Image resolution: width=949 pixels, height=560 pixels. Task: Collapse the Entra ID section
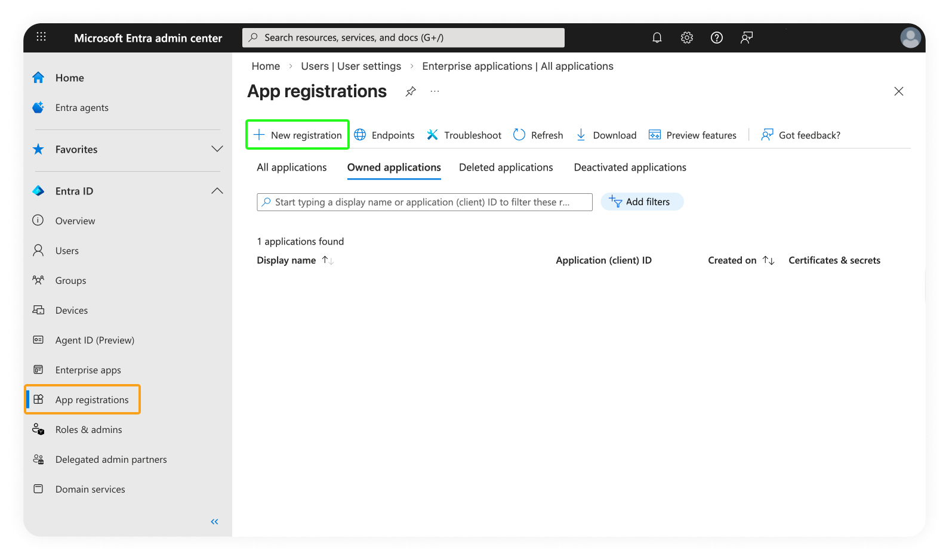point(217,191)
